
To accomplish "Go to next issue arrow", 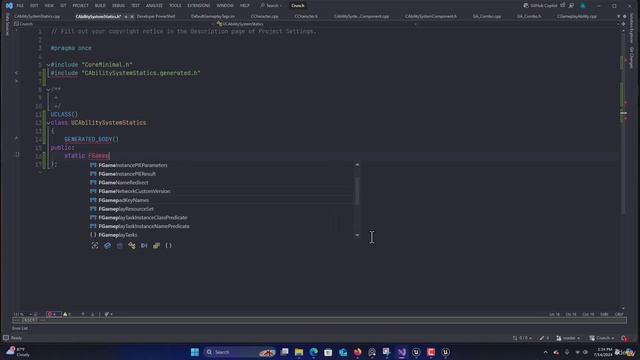I will coord(93,314).
